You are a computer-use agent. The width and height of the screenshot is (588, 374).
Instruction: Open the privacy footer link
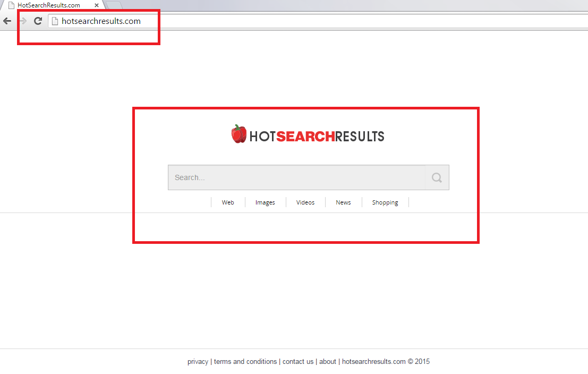(198, 362)
